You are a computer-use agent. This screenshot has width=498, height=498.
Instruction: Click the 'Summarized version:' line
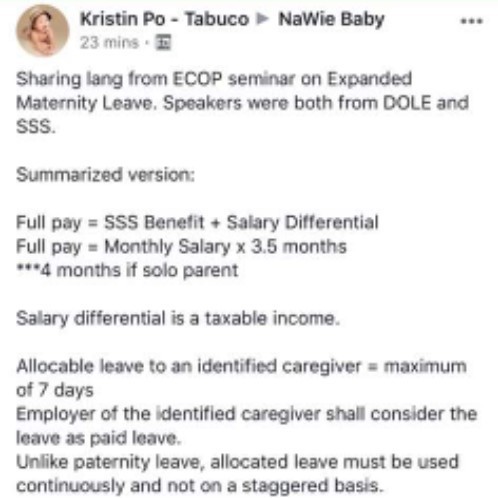pos(105,175)
